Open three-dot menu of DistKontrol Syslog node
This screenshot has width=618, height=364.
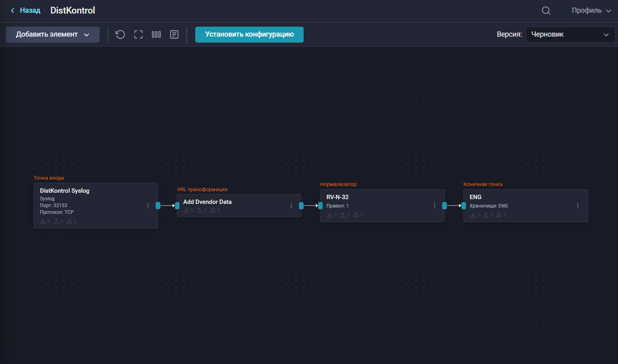(148, 205)
